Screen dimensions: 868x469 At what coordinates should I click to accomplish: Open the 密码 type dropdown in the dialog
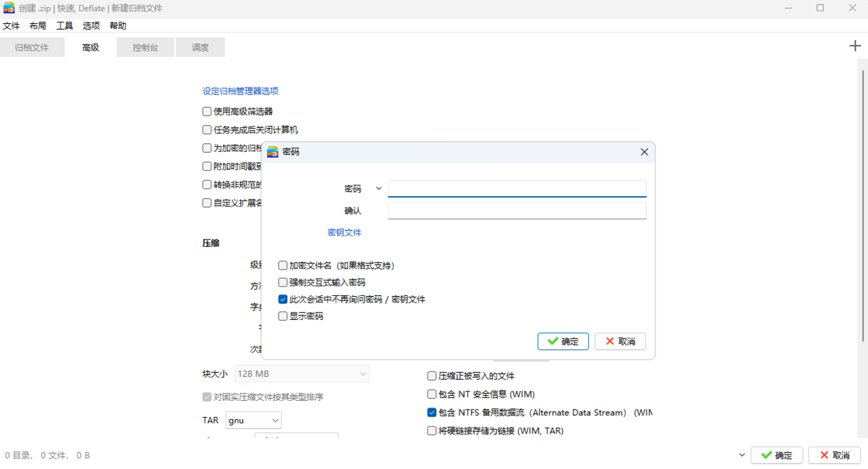(378, 188)
